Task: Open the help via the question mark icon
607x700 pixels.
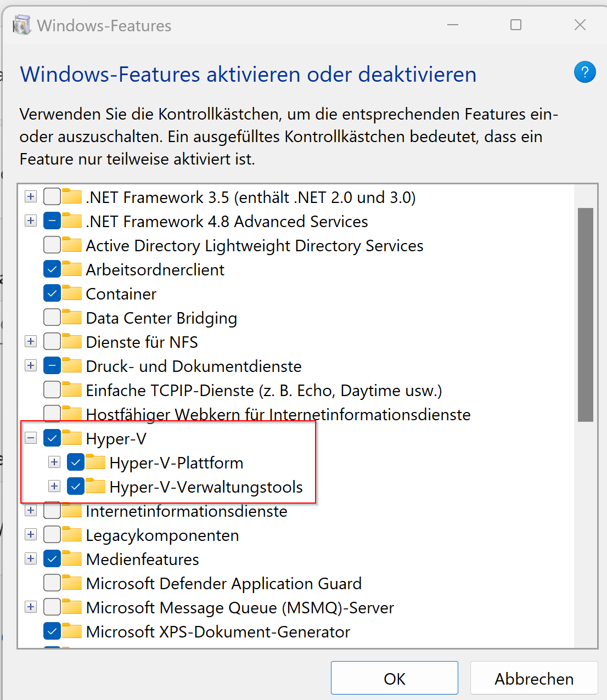Action: (584, 72)
